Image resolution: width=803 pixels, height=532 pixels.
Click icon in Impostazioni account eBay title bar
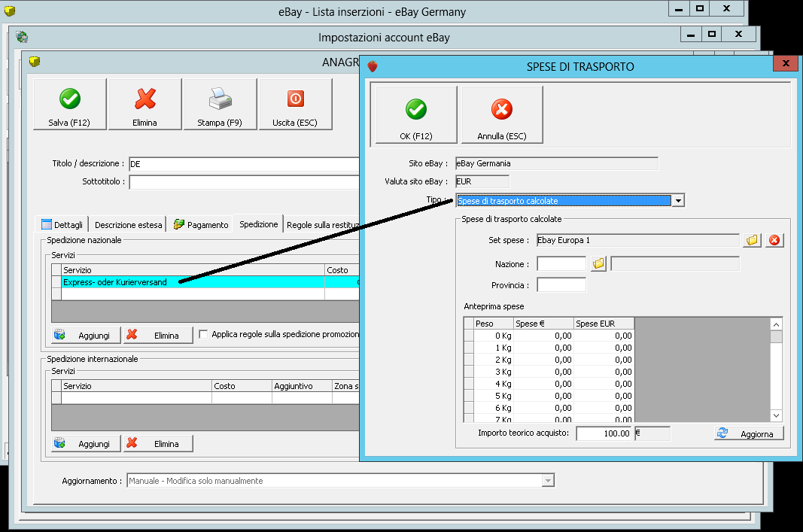[x=22, y=37]
